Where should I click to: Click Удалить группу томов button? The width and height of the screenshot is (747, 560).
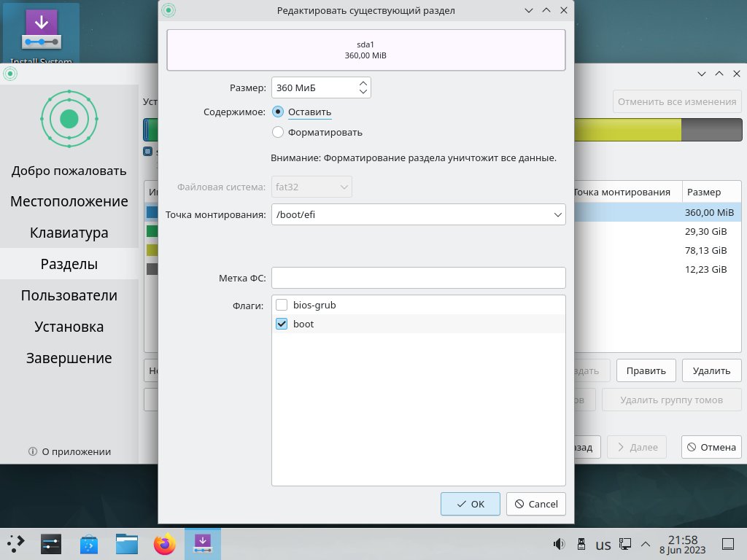tap(671, 400)
